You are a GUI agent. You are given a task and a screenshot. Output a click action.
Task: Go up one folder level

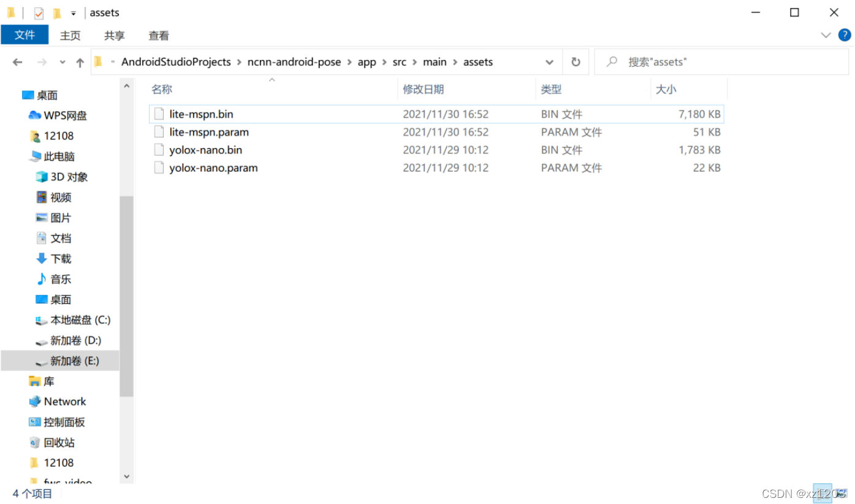coord(80,62)
